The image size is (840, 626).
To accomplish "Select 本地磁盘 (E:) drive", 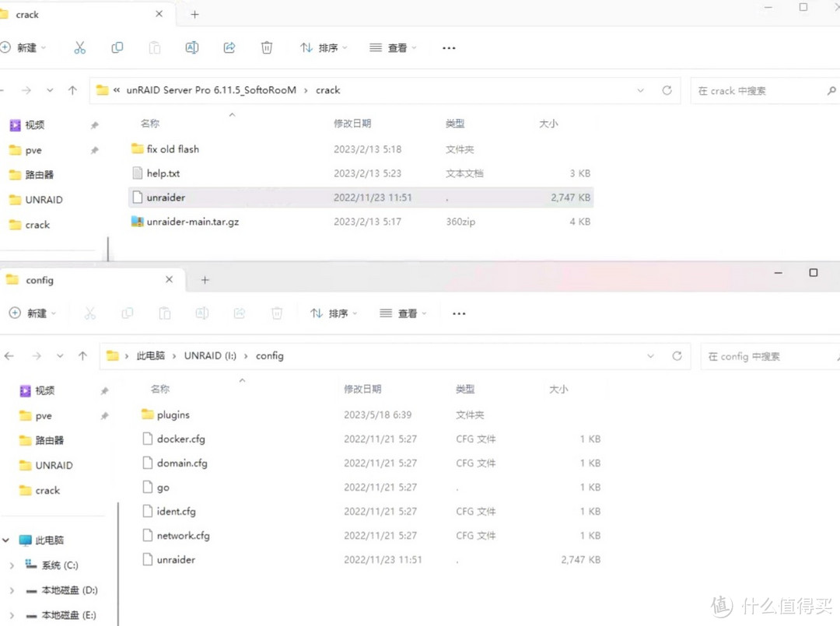I will [69, 615].
